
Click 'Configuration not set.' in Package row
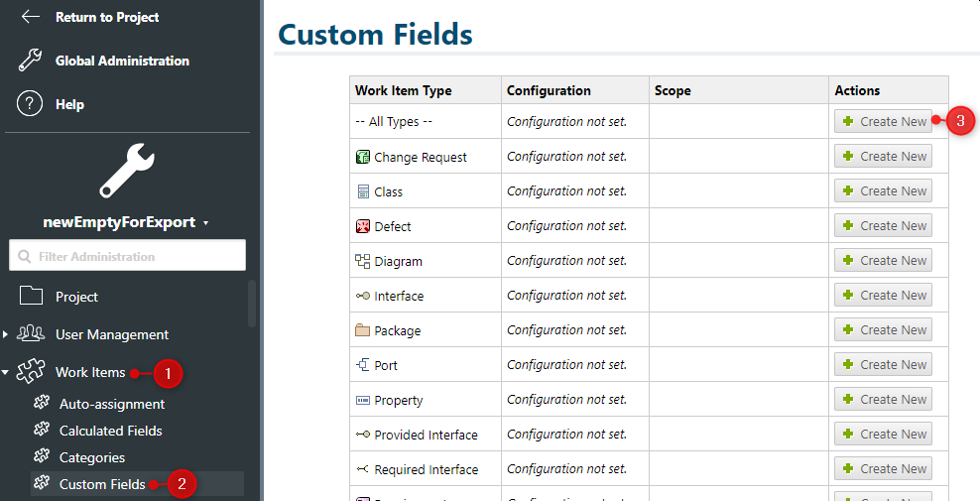pos(567,330)
